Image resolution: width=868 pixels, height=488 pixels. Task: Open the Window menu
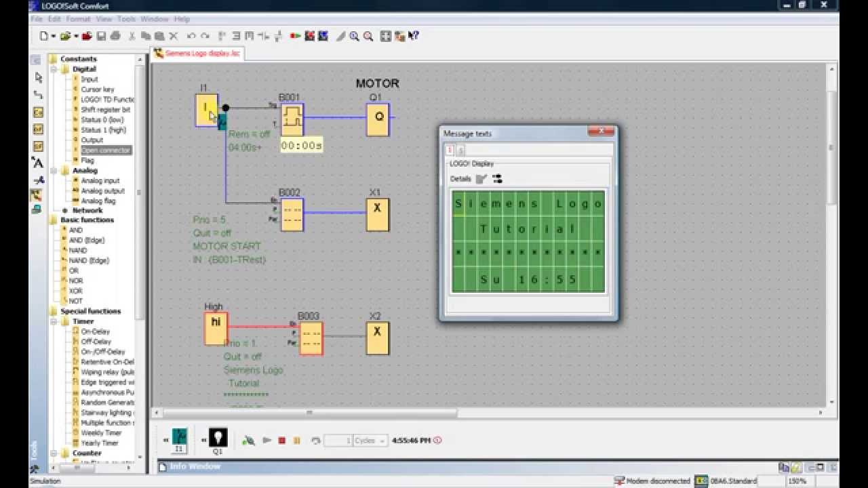coord(155,19)
